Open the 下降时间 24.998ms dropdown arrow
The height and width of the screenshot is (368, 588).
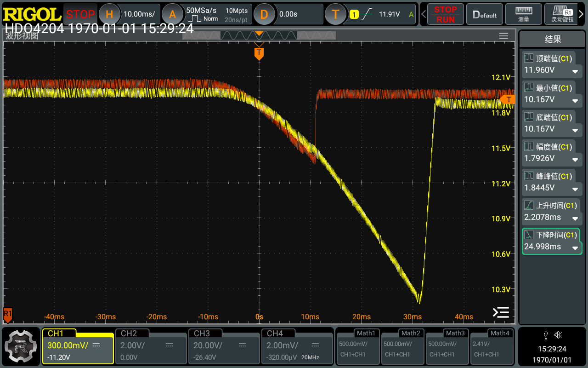point(575,248)
